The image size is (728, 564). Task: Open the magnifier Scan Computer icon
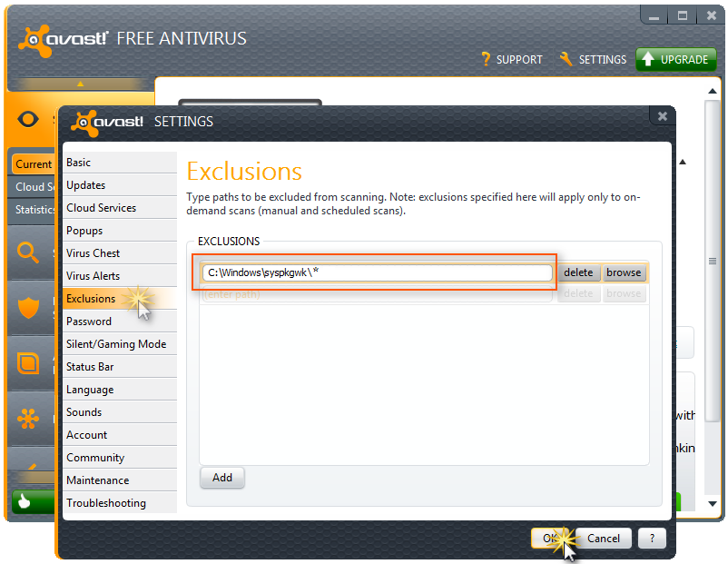28,252
